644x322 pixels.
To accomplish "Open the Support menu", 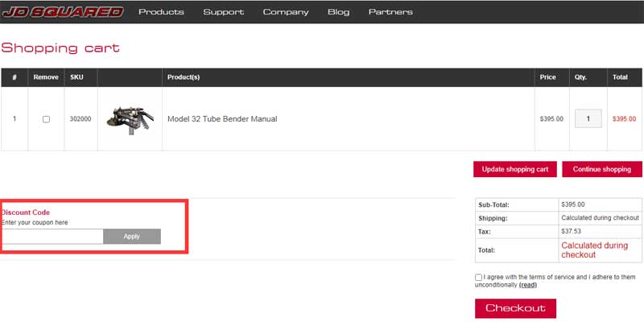I will coord(223,12).
